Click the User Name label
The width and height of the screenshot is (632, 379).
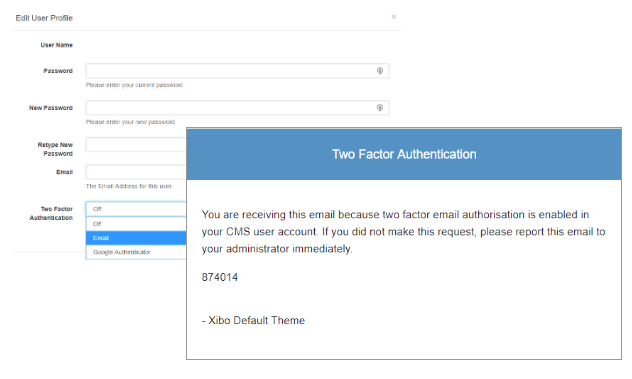coord(56,45)
